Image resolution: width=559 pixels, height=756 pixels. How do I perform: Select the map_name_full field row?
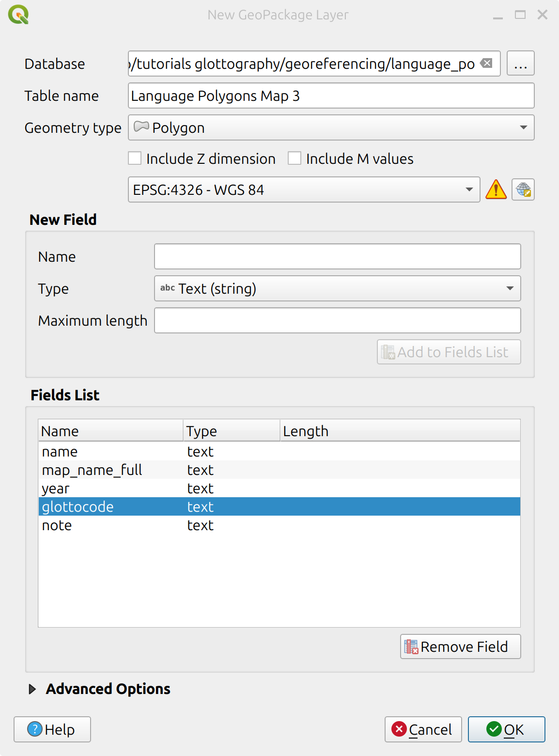92,470
